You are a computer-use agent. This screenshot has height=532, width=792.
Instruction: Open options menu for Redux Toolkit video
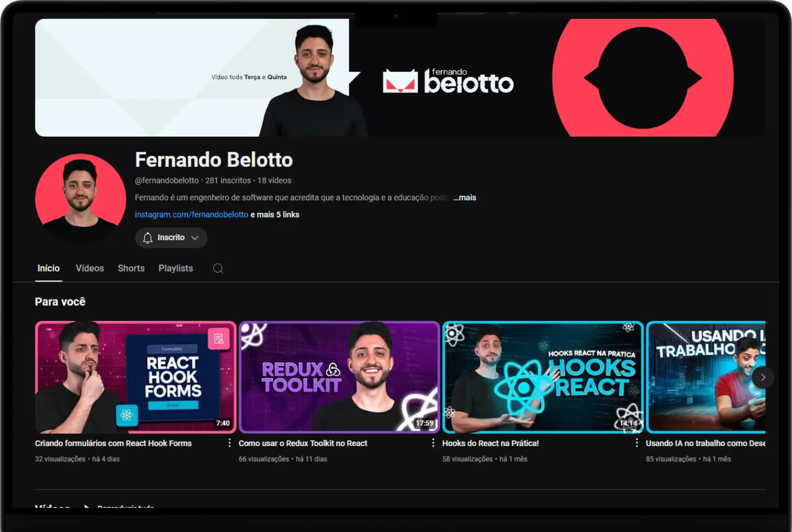(433, 443)
